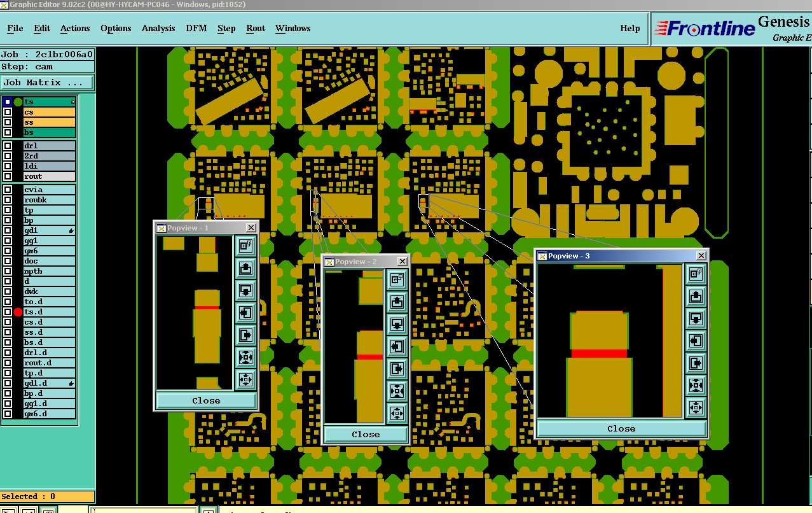Pan down in Popview - 2
Image resolution: width=812 pixels, height=513 pixels.
click(x=397, y=324)
